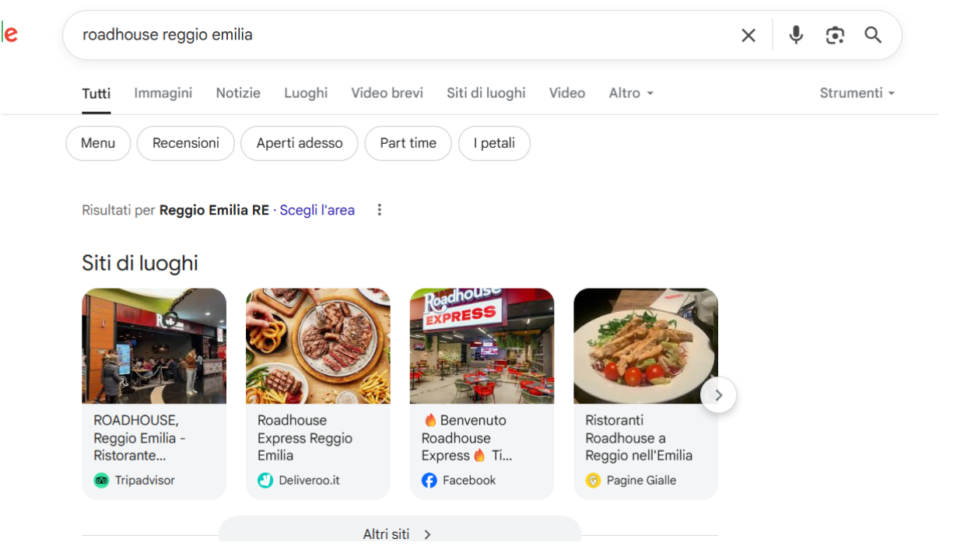Click the magnifying glass search icon
The image size is (964, 560).
(873, 35)
